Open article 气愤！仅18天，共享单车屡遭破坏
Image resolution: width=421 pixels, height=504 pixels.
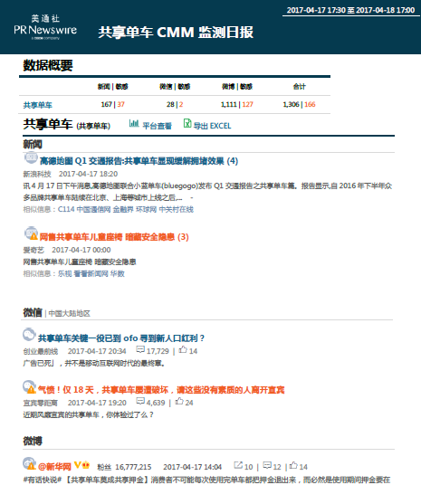[x=161, y=390]
